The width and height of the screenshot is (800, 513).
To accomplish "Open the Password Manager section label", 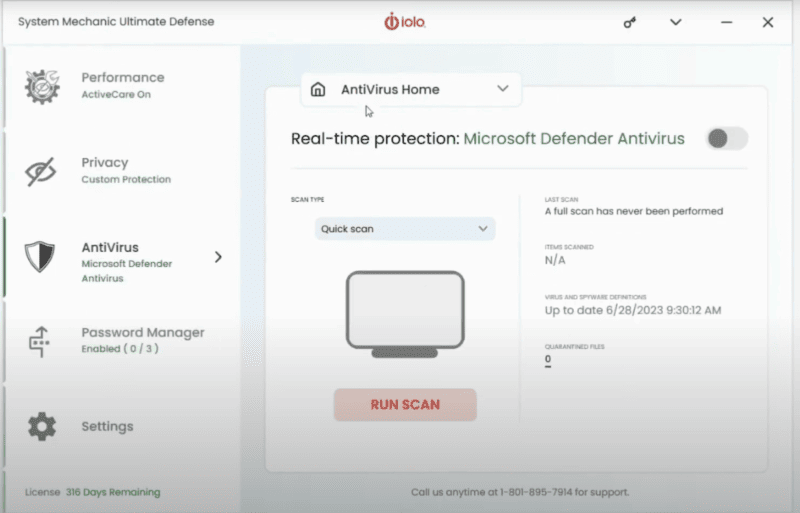I will (x=143, y=332).
